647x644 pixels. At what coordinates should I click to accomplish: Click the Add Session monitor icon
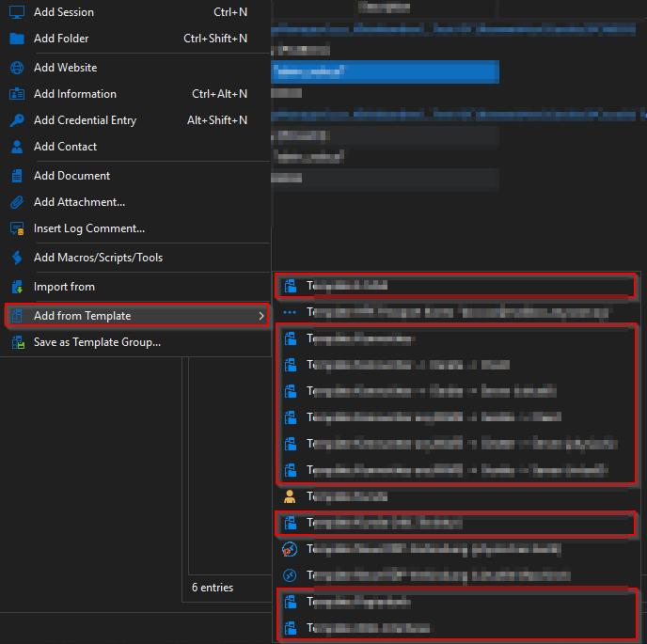(17, 12)
